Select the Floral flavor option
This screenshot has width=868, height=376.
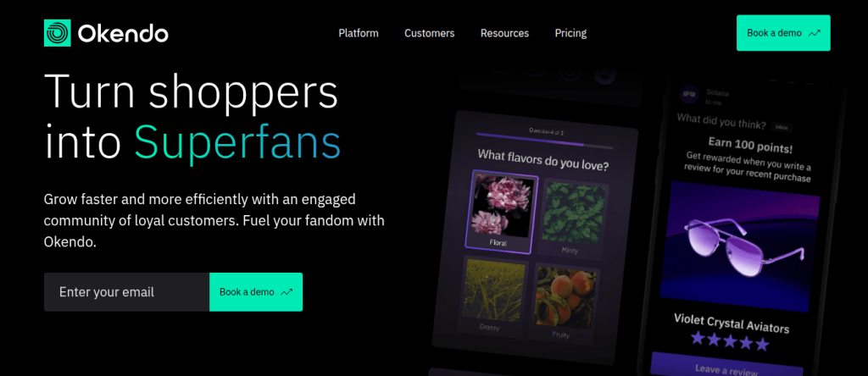501,211
